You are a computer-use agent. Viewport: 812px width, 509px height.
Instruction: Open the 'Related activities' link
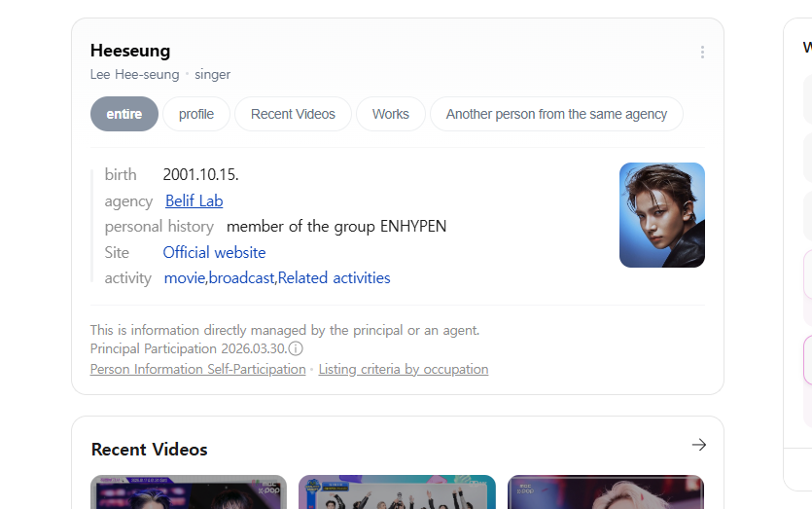click(334, 278)
